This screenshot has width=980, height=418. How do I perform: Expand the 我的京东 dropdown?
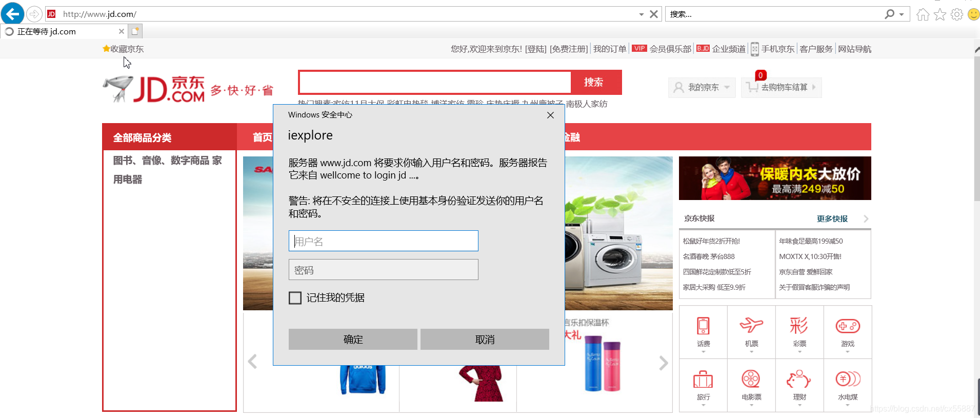tap(702, 87)
